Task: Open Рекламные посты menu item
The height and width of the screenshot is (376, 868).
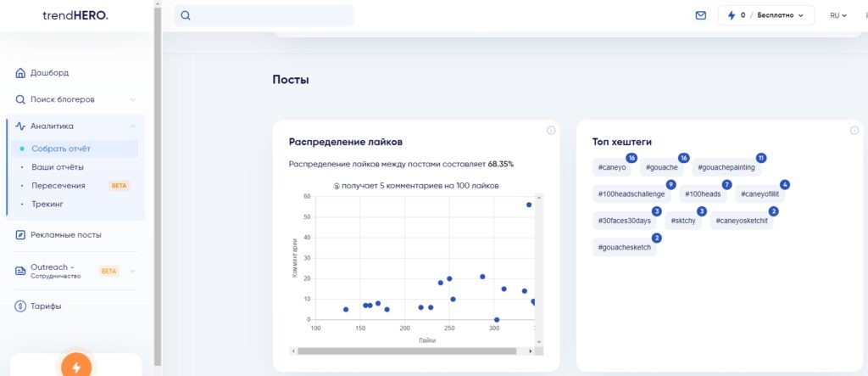Action: tap(66, 234)
